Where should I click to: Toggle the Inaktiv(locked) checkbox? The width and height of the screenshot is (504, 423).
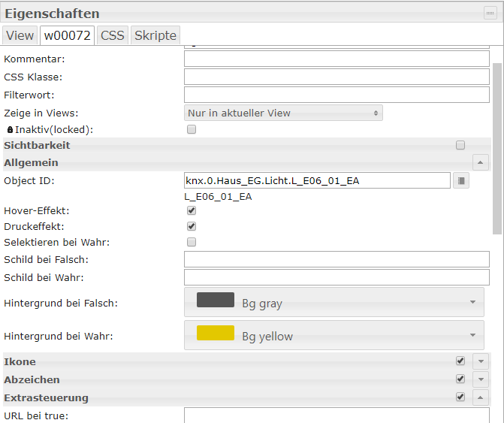[192, 129]
